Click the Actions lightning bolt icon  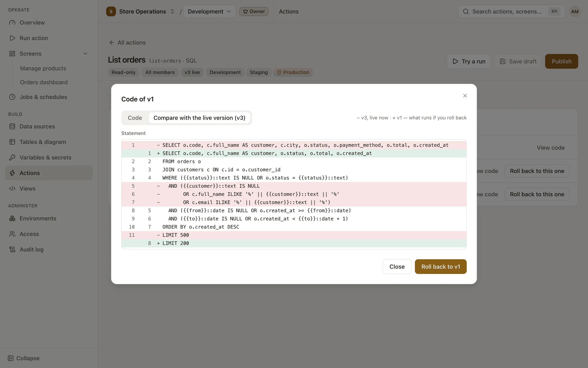[x=12, y=173]
